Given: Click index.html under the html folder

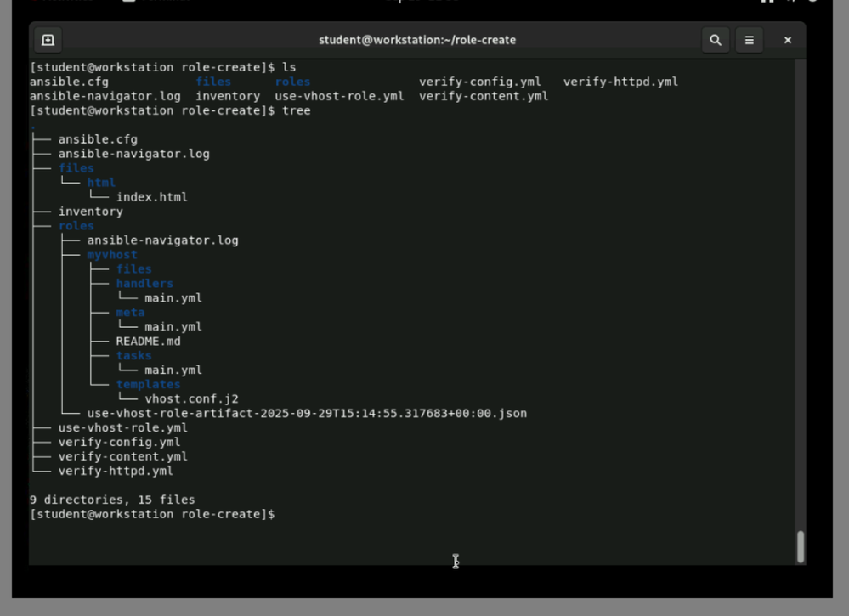Looking at the screenshot, I should pos(151,197).
